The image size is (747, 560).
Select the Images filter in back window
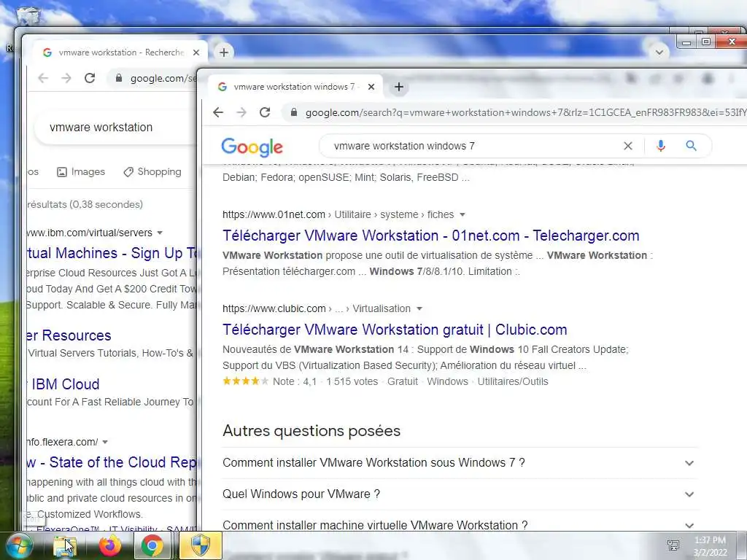click(x=81, y=172)
